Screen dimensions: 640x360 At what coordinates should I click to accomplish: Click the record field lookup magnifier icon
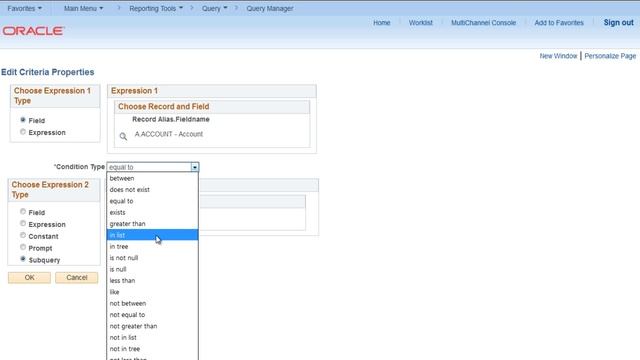click(123, 136)
